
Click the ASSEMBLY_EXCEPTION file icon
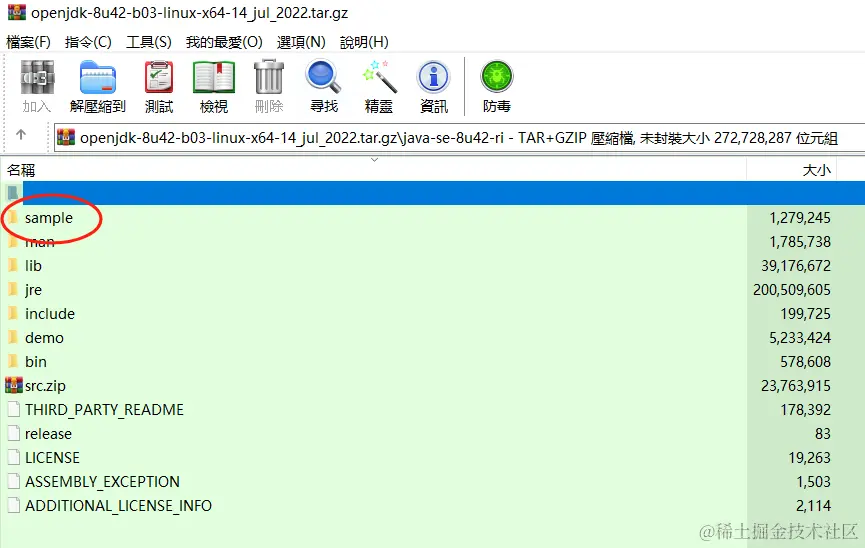coord(14,481)
